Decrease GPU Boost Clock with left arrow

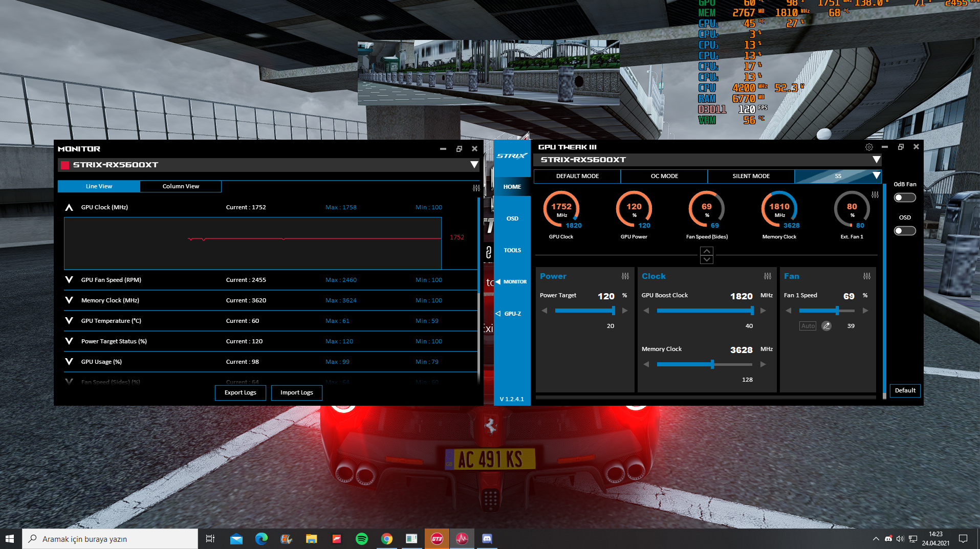pos(646,311)
